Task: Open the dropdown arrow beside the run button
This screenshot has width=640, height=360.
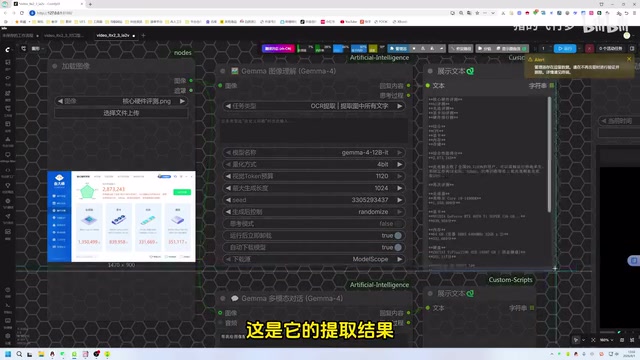Action: [580, 49]
